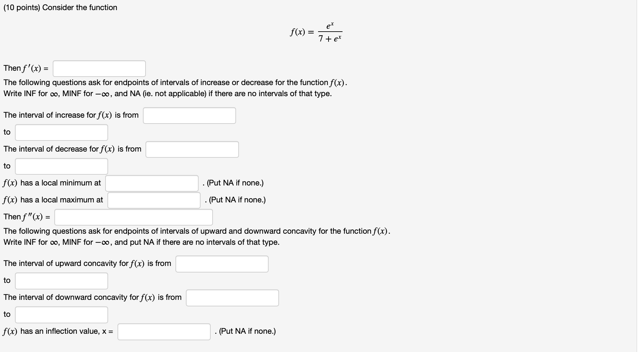
Task: Click the 'f(x) has an inflection value' label
Action: click(57, 331)
